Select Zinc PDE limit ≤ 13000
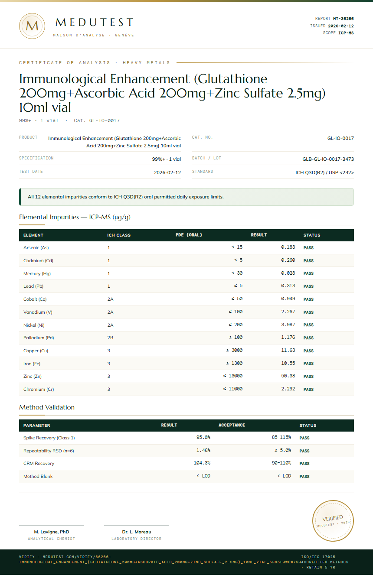 point(233,376)
